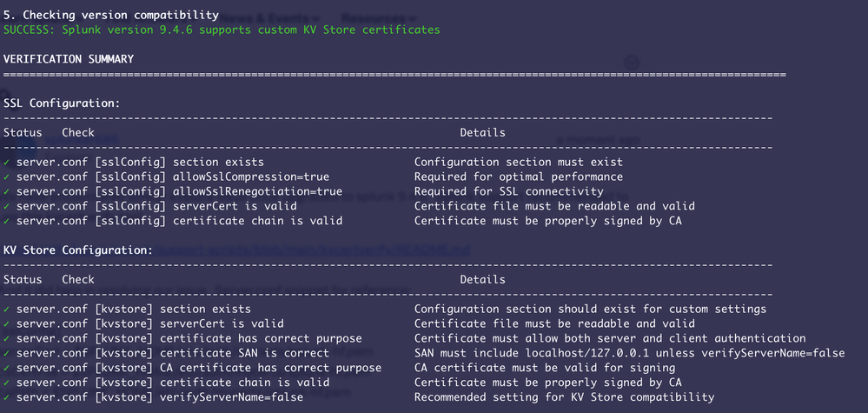This screenshot has height=413, width=868.
Task: Click the checkmark for kvstore certificate SAN is correct
Action: pyautogui.click(x=7, y=353)
